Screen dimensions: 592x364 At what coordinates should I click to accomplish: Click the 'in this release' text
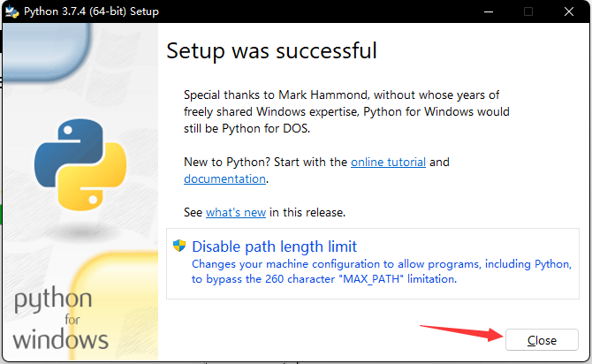pos(307,212)
